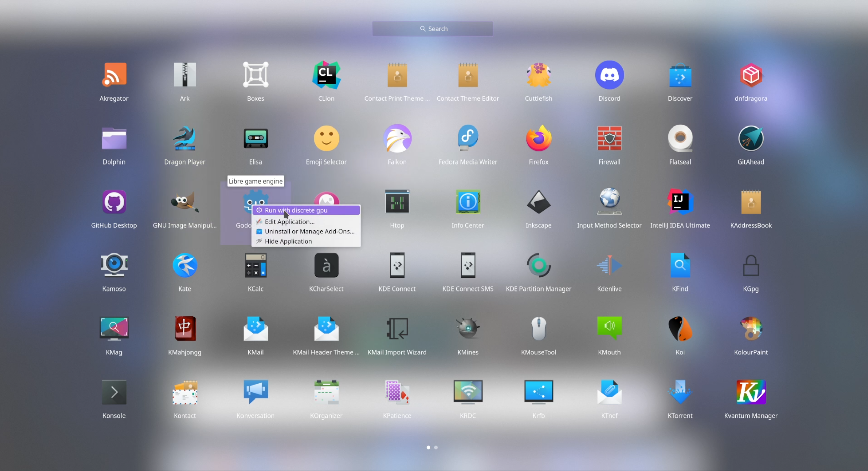Launch KOrganizer
868x471 pixels.
[326, 392]
